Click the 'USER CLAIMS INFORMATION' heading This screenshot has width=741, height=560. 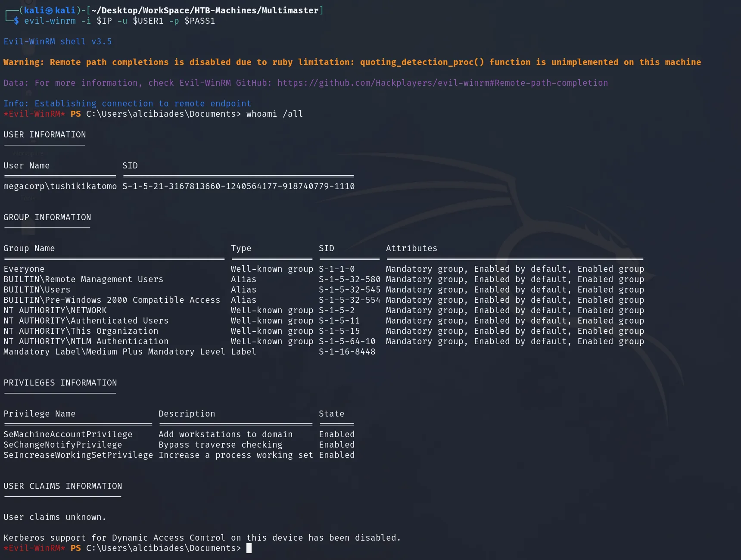coord(63,486)
